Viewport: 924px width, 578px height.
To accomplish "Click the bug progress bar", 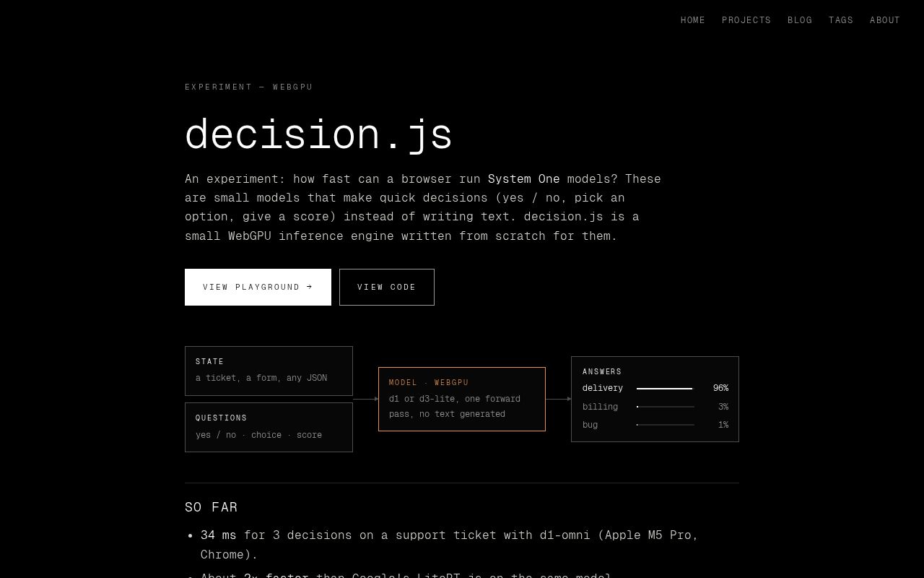I will (666, 425).
